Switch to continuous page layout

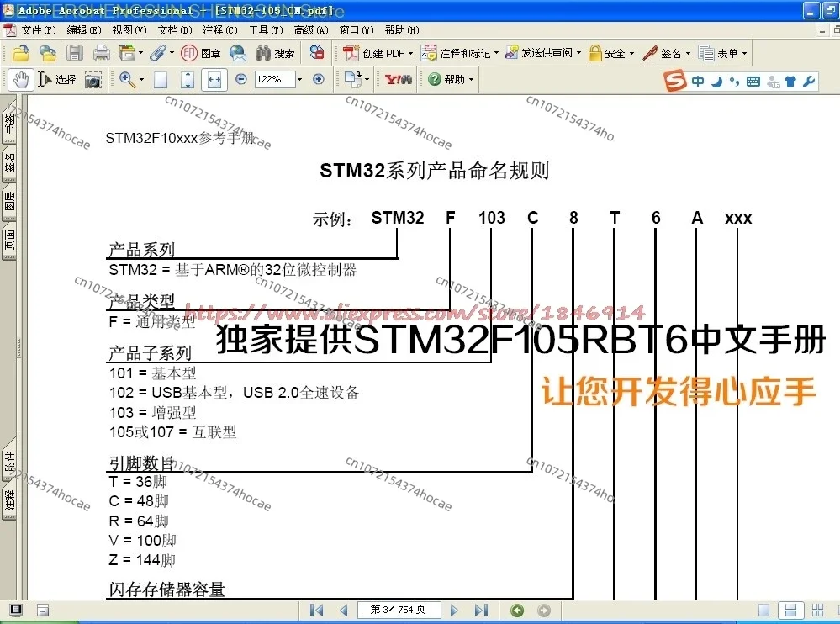coord(790,611)
